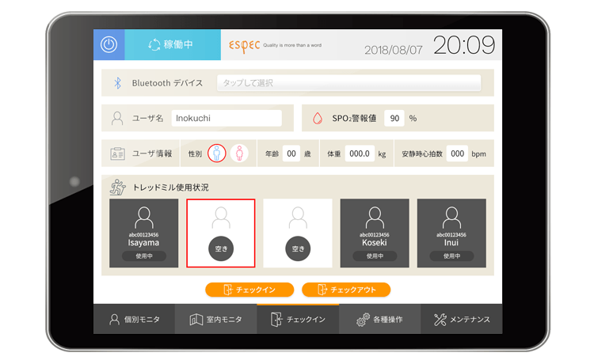594x364 pixels.
Task: Select the red-outlined vacant treadmill slot
Action: pos(221,233)
